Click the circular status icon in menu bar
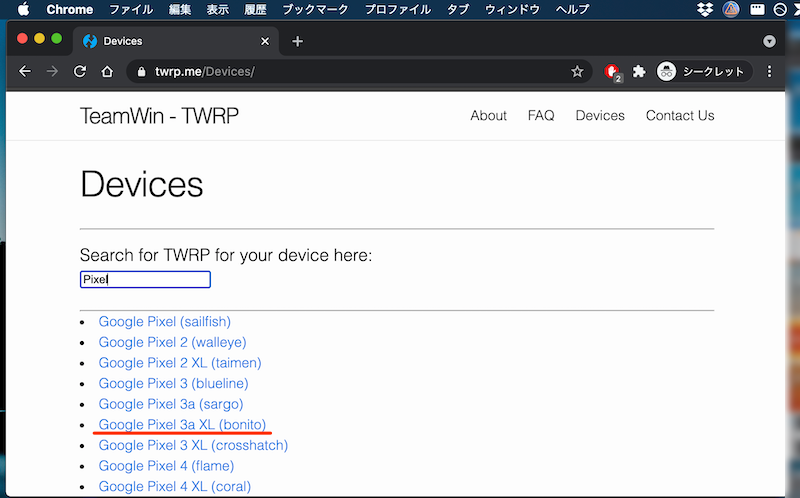Screen dimensions: 800x498 point(780,9)
